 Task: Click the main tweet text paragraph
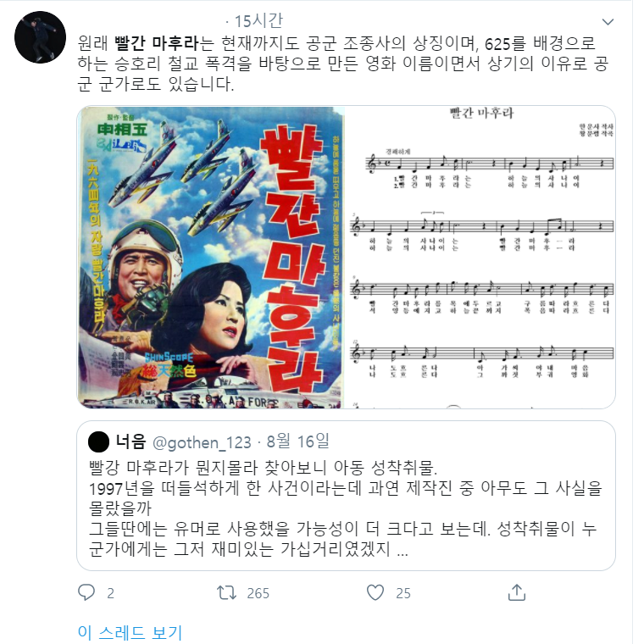point(343,64)
